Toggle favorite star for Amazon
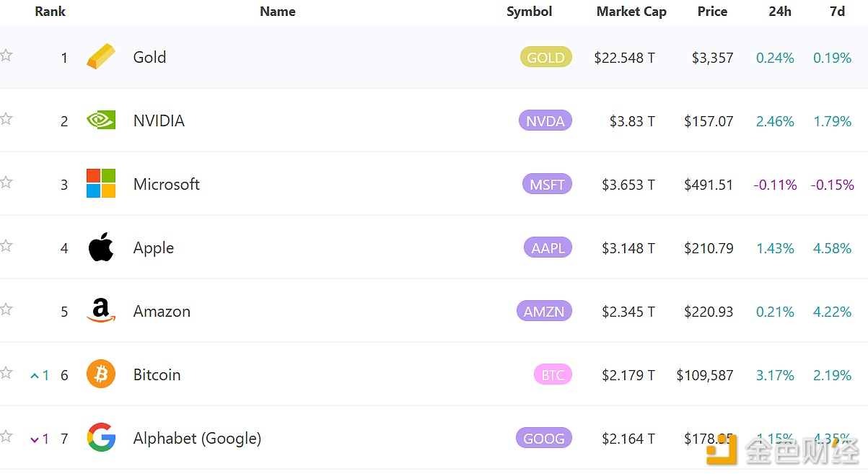 [6, 310]
